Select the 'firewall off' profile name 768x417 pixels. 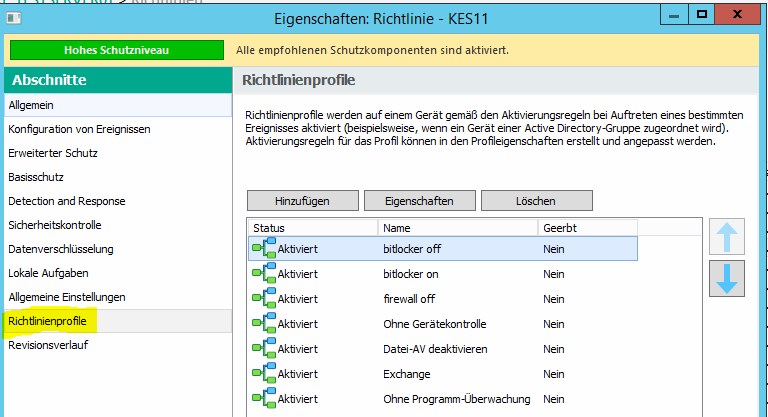click(x=409, y=299)
